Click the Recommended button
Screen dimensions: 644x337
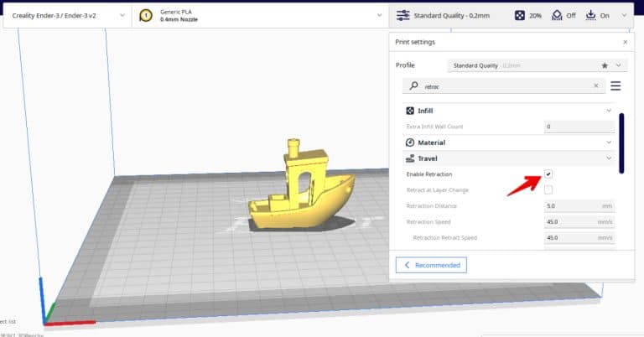431,265
